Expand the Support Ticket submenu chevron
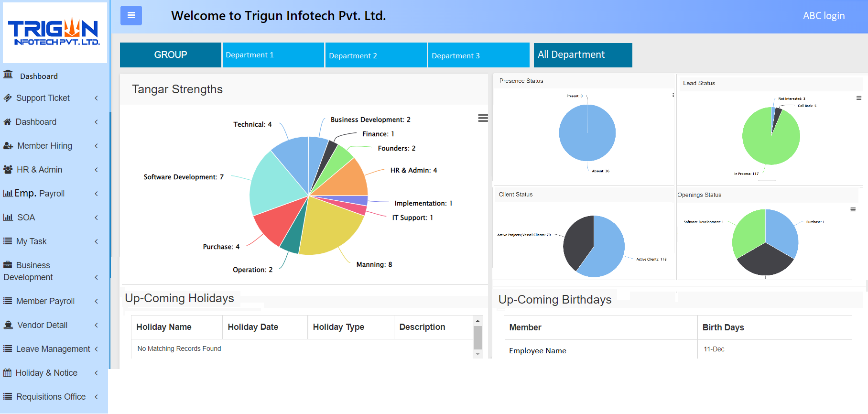The height and width of the screenshot is (414, 868). 96,98
